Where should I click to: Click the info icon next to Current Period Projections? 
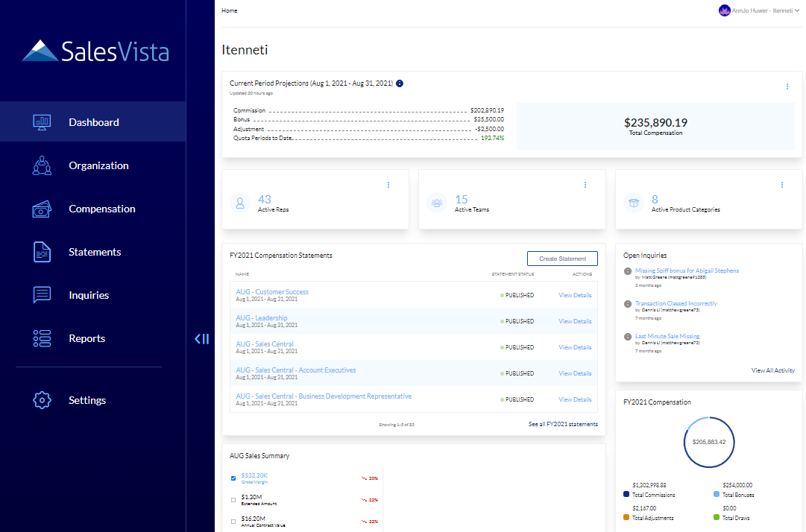click(399, 83)
